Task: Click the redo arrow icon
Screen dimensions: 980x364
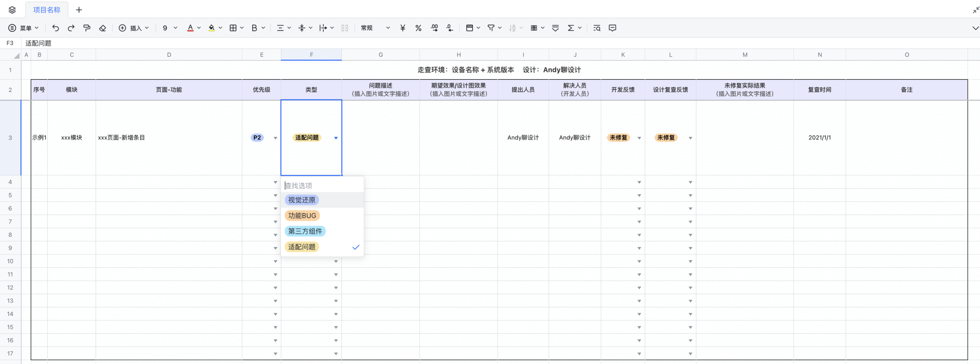Action: (x=71, y=28)
